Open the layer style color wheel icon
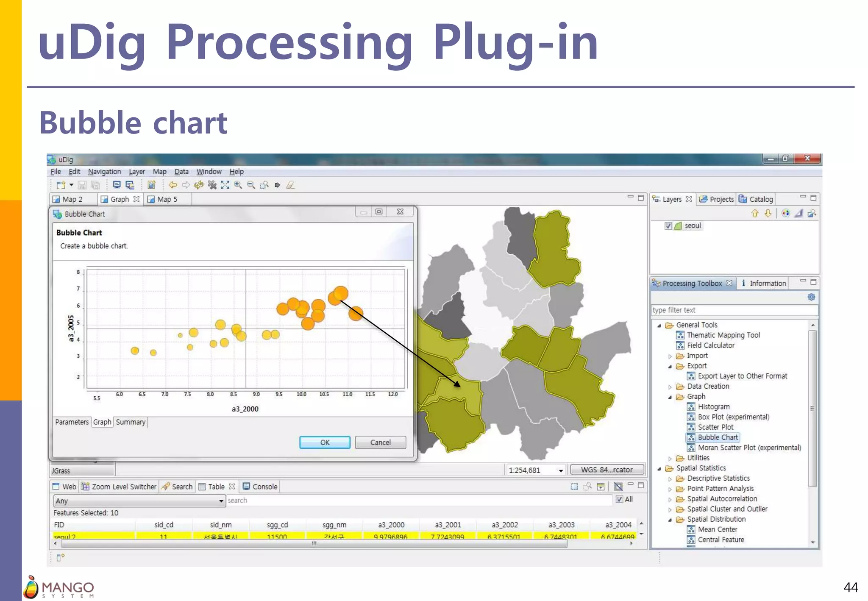The image size is (868, 601). click(x=786, y=213)
